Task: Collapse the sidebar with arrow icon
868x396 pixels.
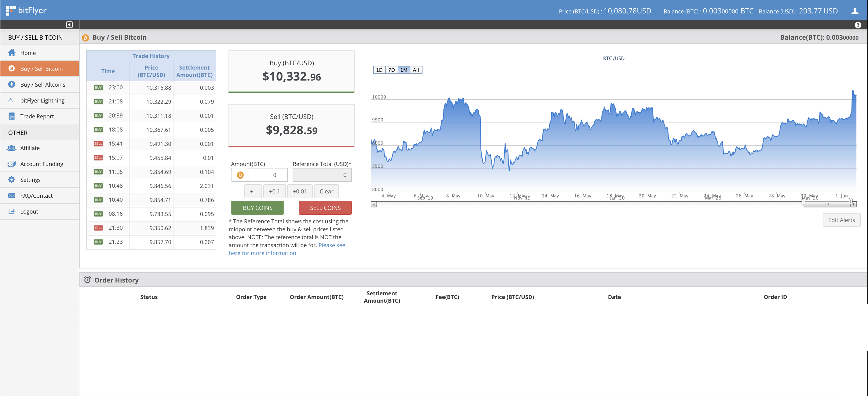Action: [x=69, y=25]
